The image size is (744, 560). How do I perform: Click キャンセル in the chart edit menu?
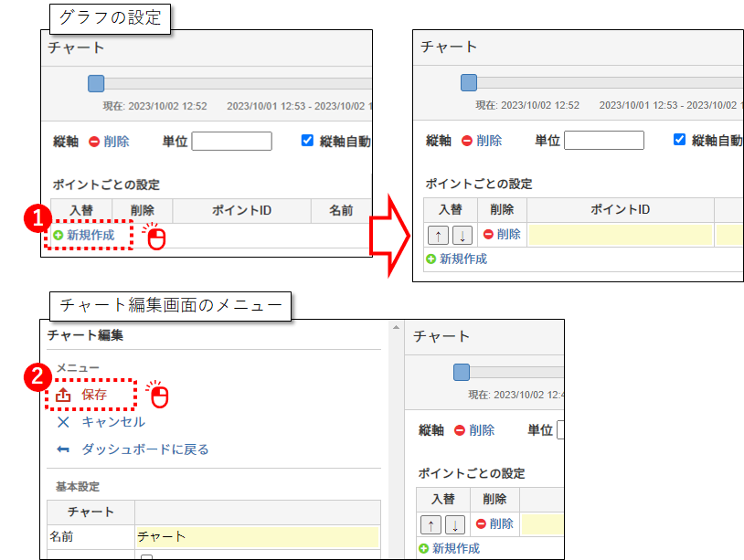[113, 422]
